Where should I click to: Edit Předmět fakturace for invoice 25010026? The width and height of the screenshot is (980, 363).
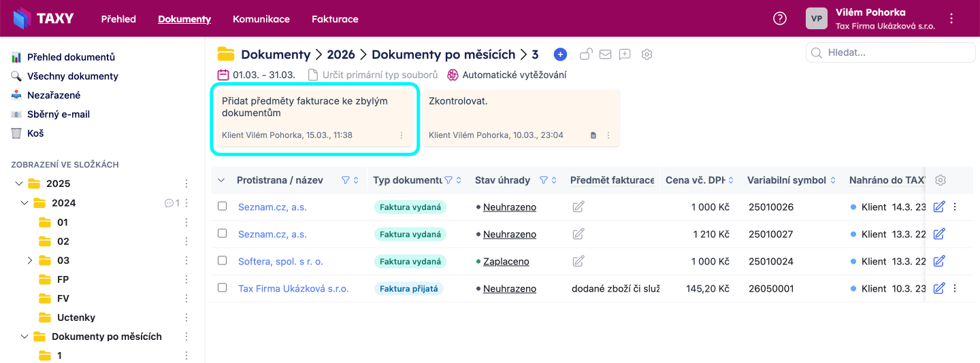click(578, 207)
